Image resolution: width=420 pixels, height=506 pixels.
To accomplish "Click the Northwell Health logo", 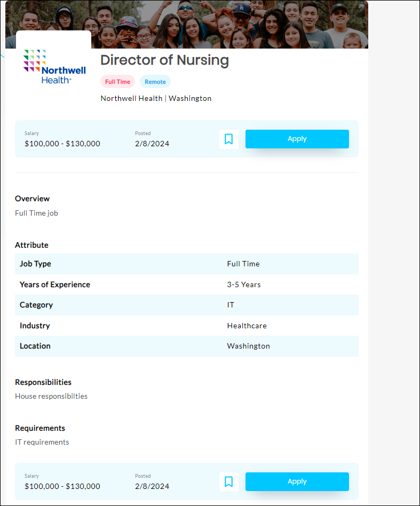I will coord(54,67).
